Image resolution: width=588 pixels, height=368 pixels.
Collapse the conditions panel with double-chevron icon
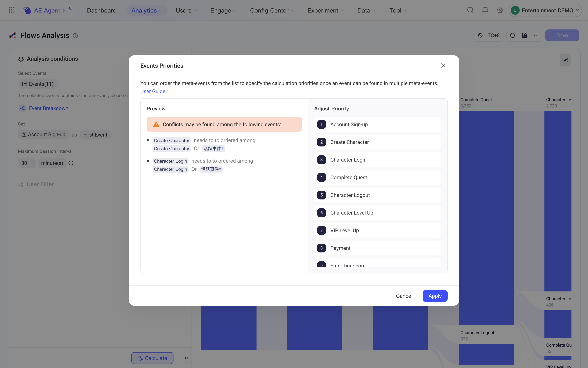pyautogui.click(x=186, y=358)
